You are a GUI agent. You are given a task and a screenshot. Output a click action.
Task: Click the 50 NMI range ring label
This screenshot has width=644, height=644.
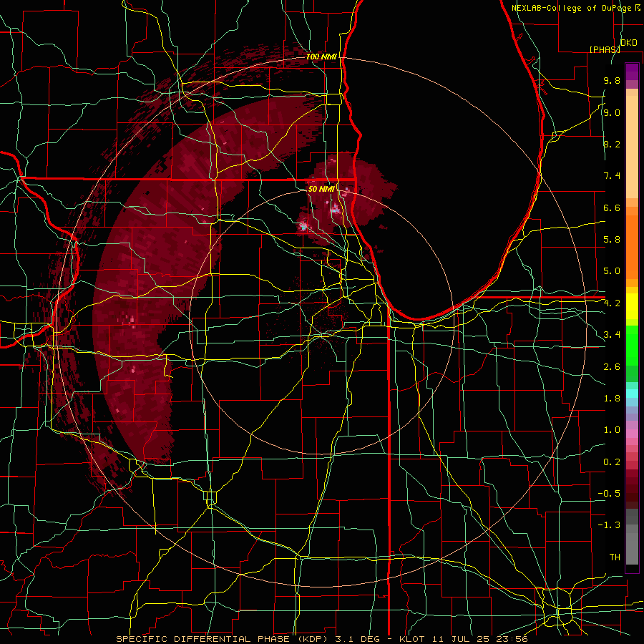click(x=321, y=189)
